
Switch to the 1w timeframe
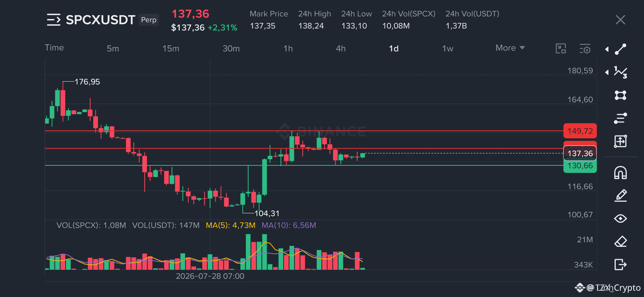448,48
